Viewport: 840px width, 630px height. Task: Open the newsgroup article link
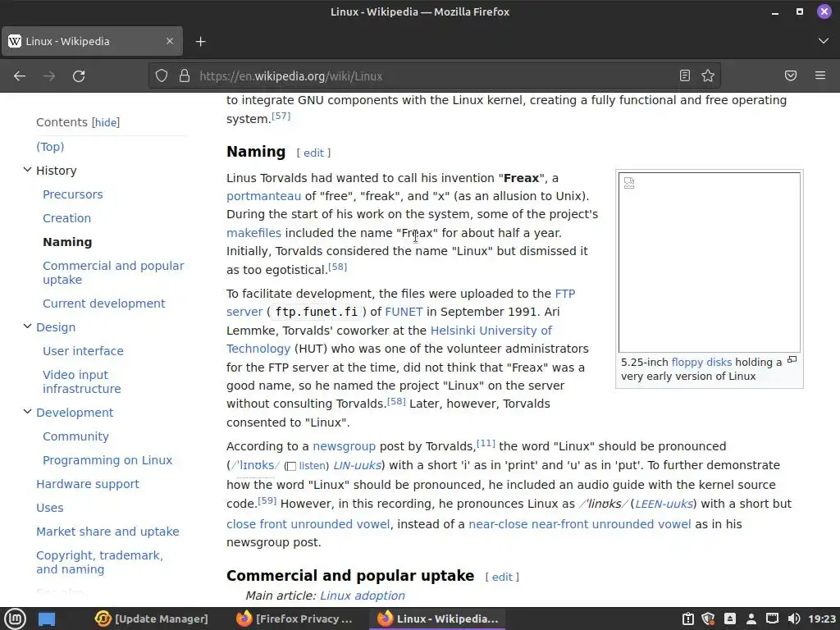coord(344,446)
